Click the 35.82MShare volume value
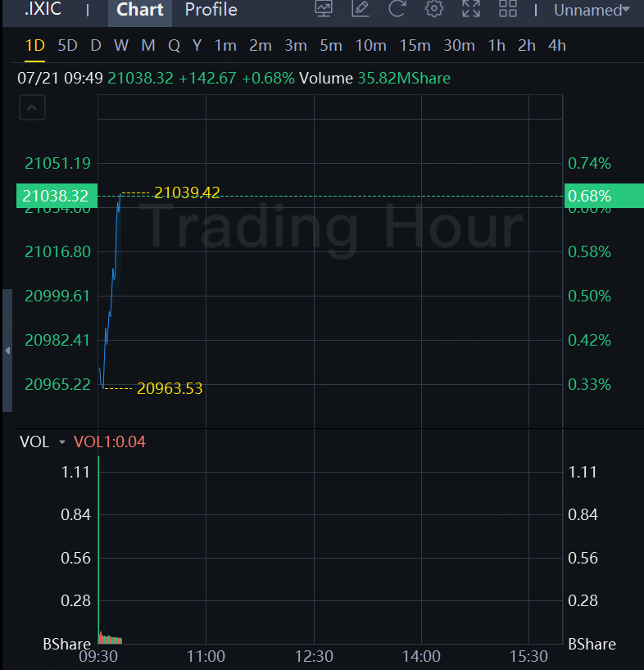 click(x=404, y=78)
